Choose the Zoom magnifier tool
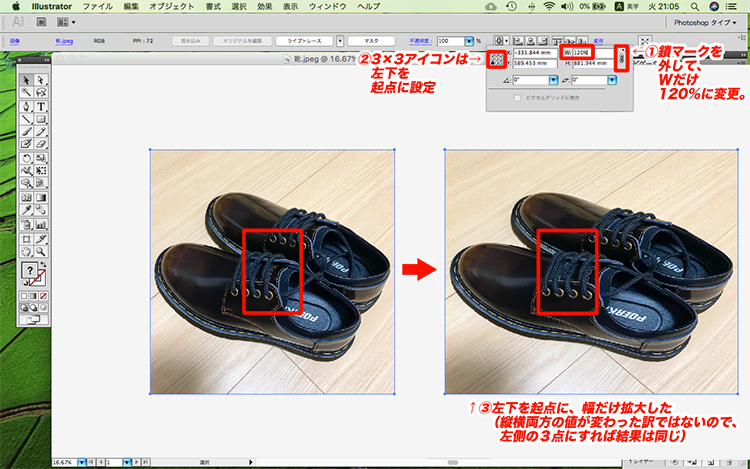The image size is (750, 469). pyautogui.click(x=41, y=249)
